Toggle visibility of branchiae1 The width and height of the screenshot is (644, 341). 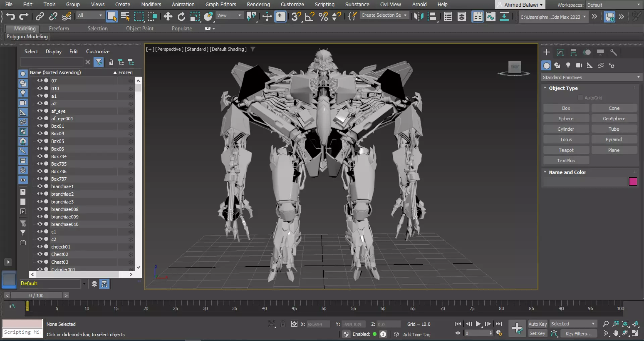(x=40, y=186)
